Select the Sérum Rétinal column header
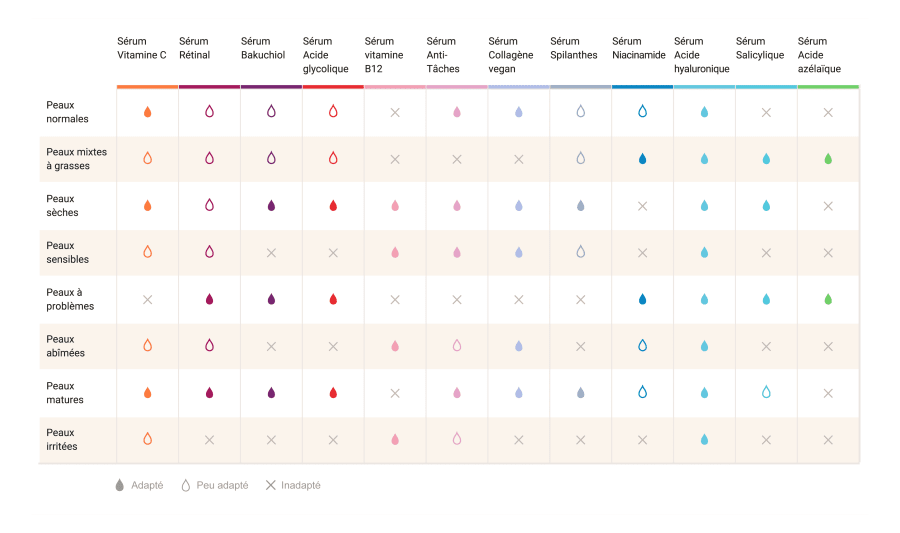This screenshot has height=533, width=900. (195, 48)
